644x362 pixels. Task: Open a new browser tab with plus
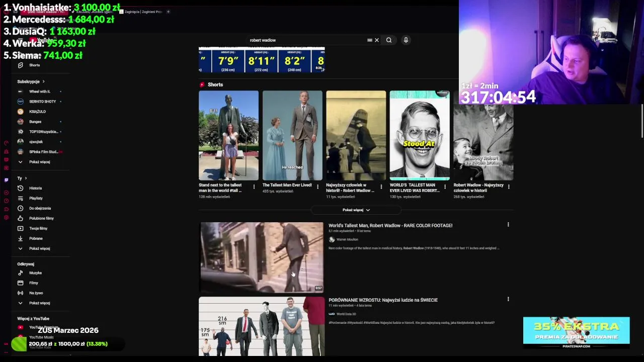pyautogui.click(x=168, y=12)
